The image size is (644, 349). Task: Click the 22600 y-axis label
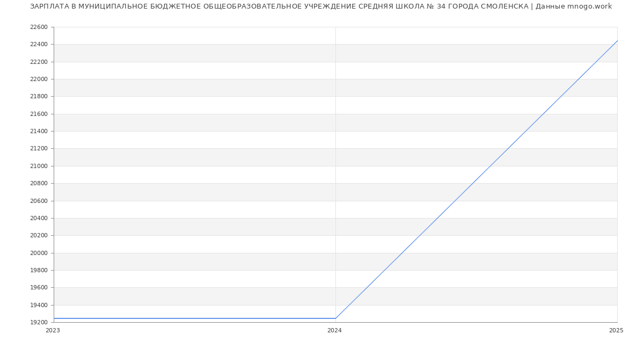pos(39,27)
